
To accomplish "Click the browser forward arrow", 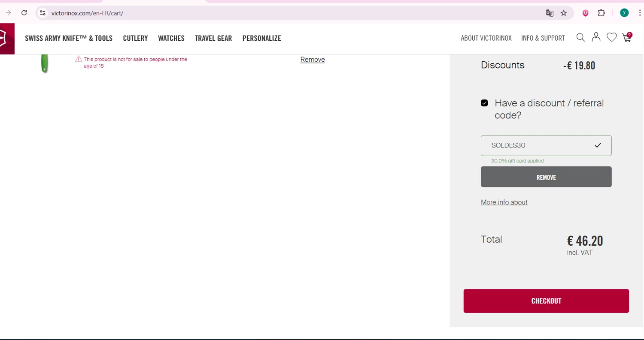I will point(8,13).
